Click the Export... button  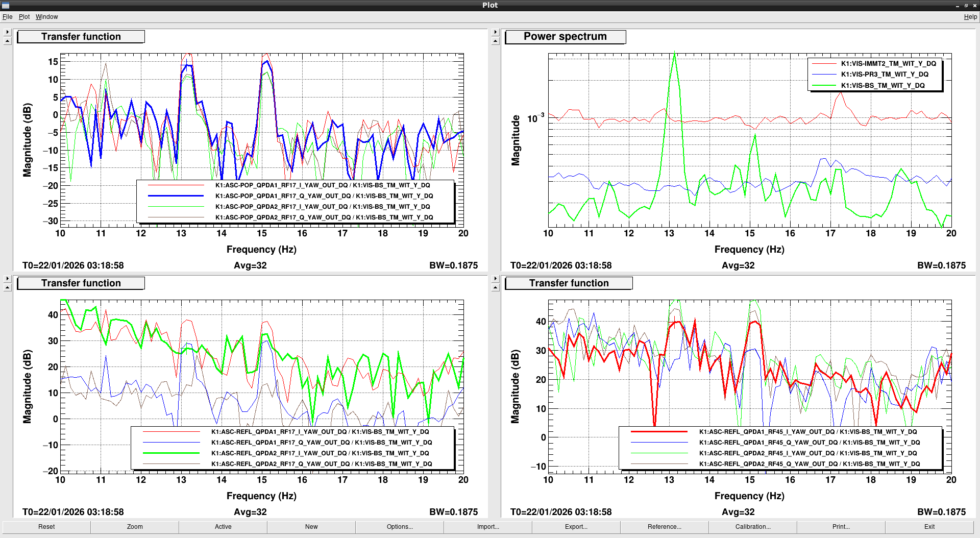[576, 527]
